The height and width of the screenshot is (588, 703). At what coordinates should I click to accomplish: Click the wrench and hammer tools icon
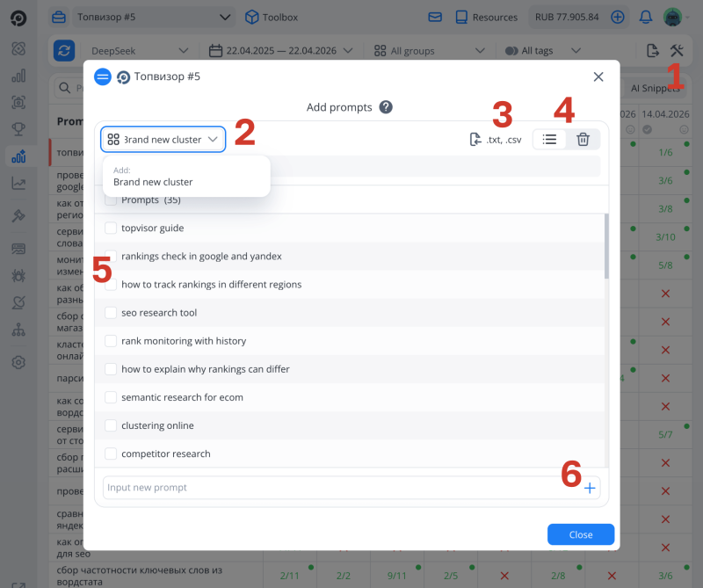(676, 50)
